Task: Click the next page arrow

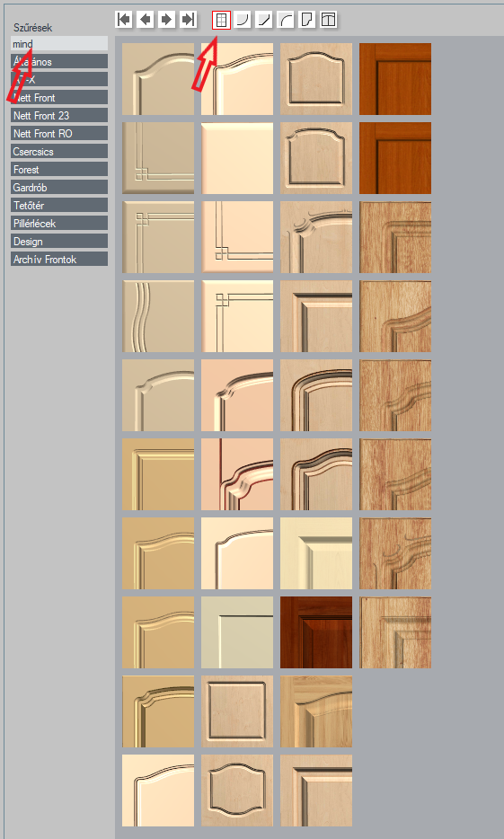Action: point(167,20)
